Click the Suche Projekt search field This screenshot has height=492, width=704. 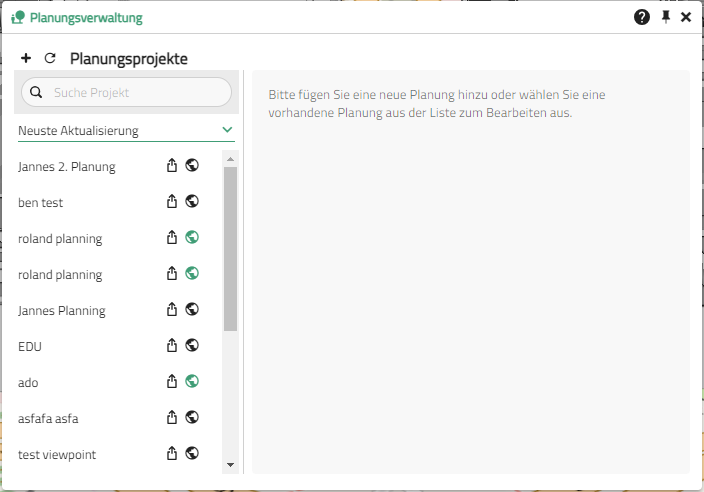135,92
